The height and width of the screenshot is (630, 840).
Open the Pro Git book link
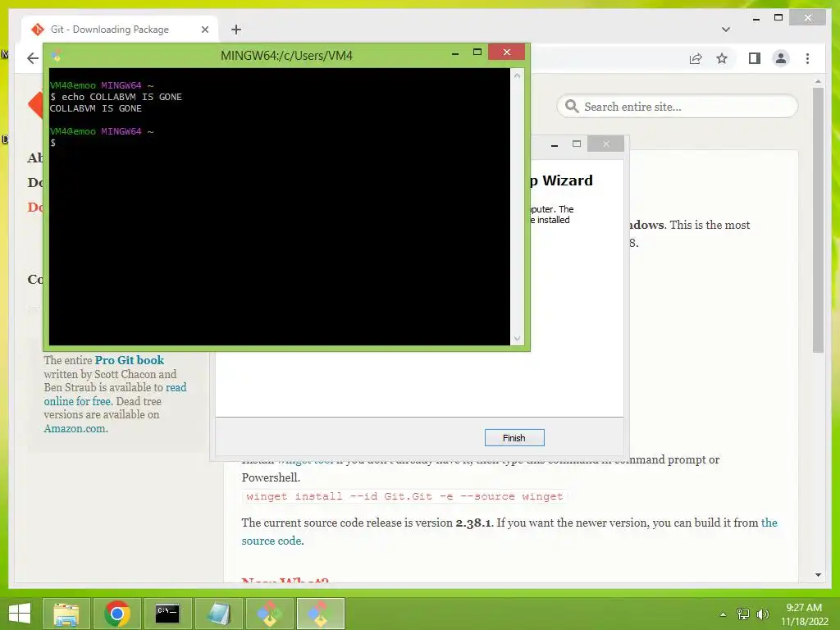click(130, 360)
